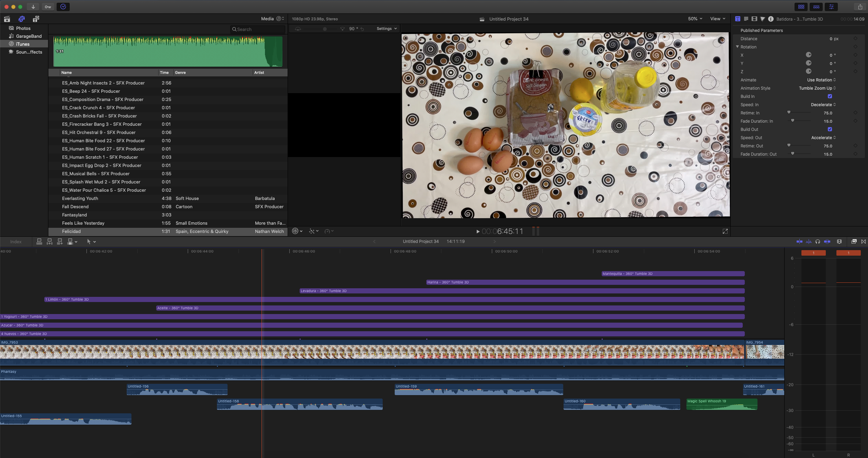Open the Transitions browser icon
The width and height of the screenshot is (868, 458).
(864, 242)
